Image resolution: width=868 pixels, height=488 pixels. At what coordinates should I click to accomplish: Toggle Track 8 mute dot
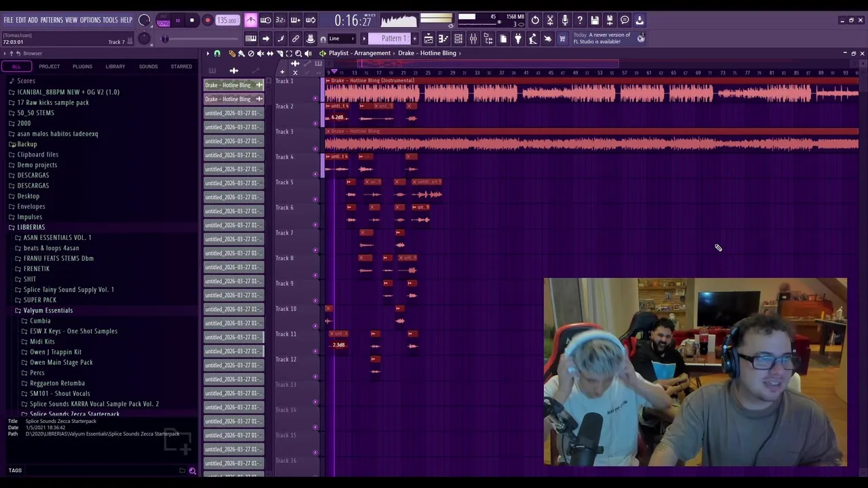[x=315, y=275]
